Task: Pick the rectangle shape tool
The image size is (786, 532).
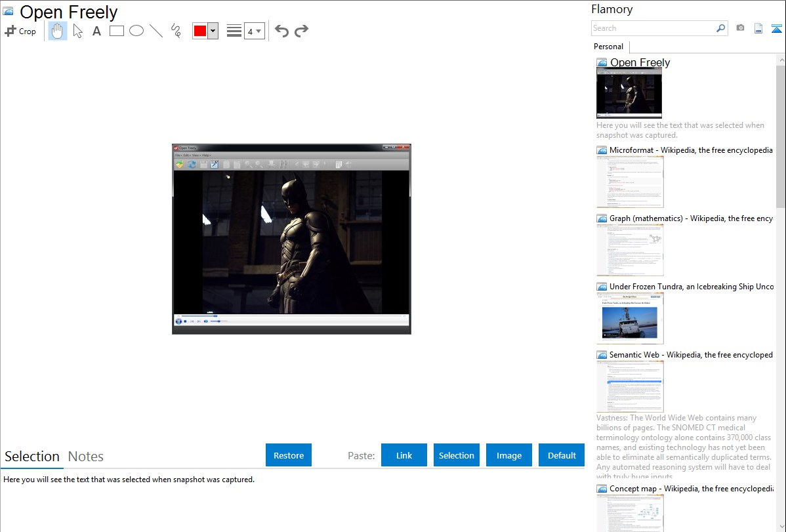Action: (117, 31)
